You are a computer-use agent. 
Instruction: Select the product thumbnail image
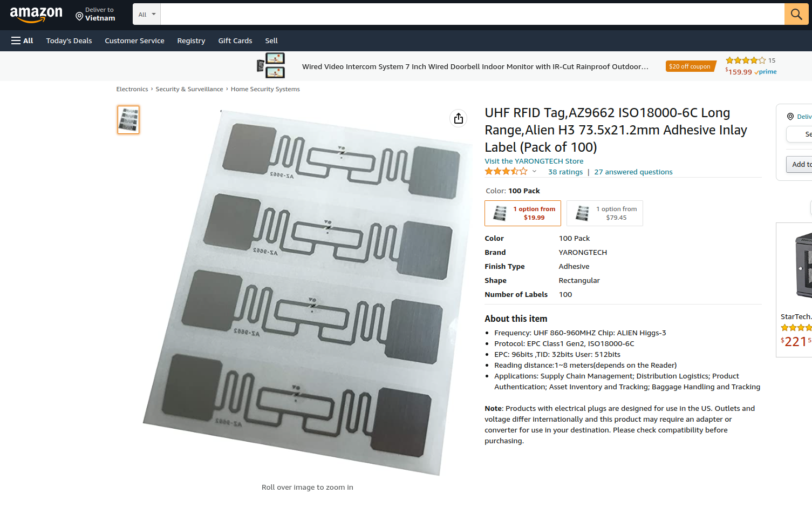128,120
